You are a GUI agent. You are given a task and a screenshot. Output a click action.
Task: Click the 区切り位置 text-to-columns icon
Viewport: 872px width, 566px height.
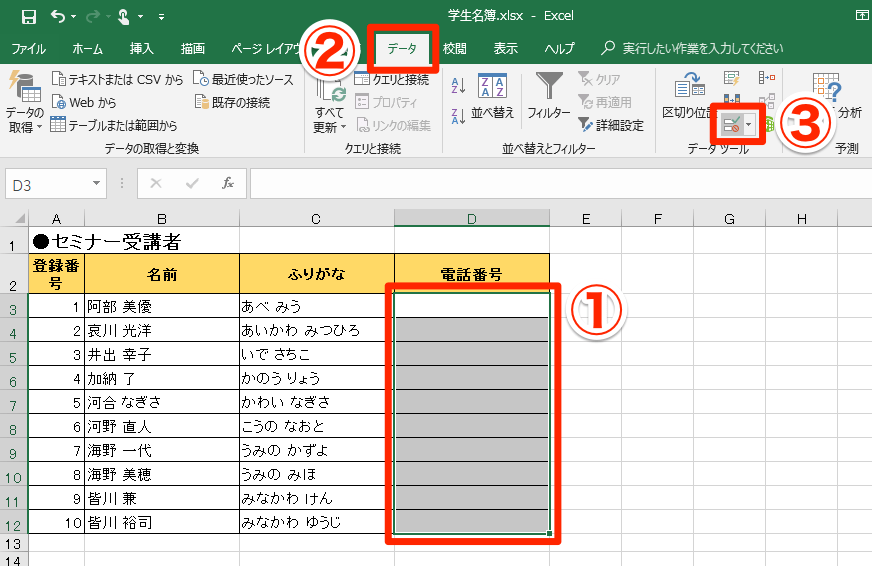(690, 96)
